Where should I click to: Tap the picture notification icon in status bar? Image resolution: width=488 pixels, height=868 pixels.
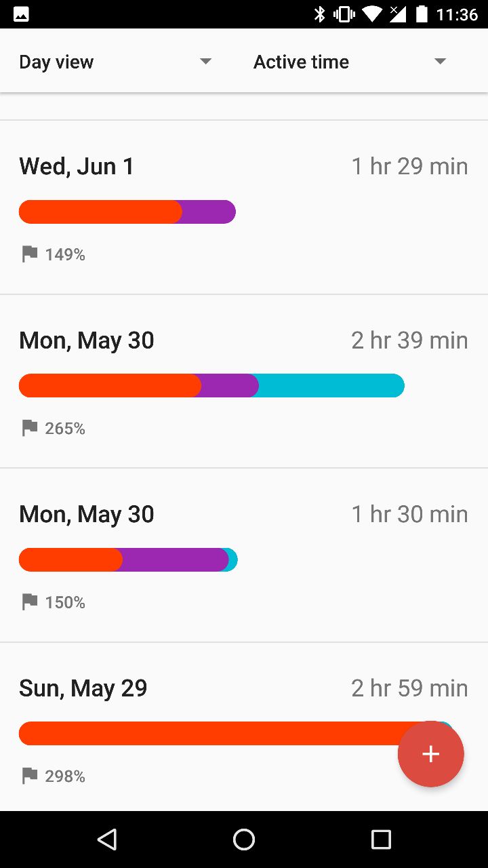click(21, 14)
